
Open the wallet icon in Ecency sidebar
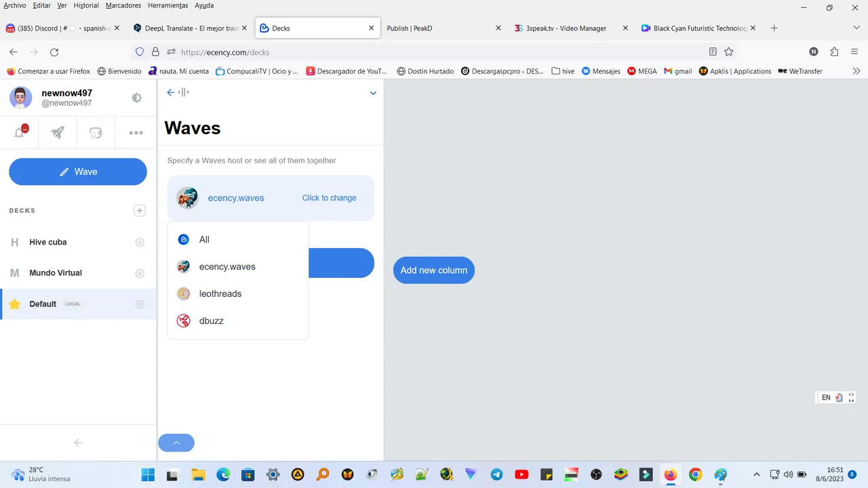coord(96,133)
